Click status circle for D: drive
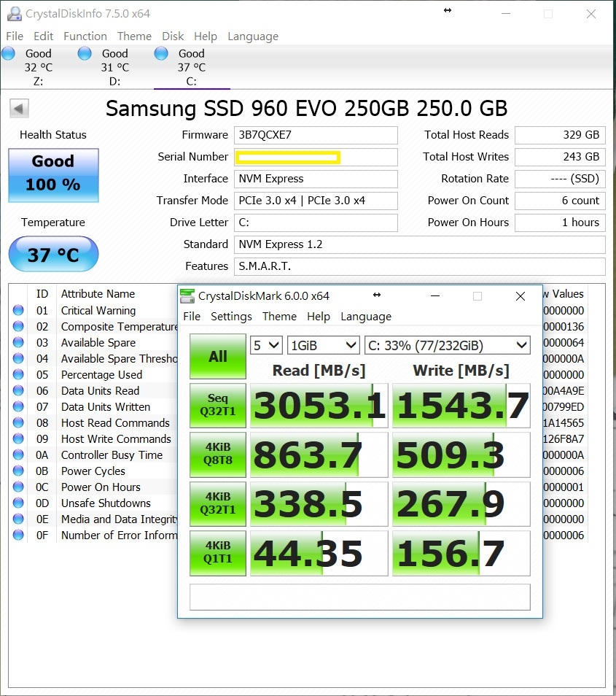The image size is (616, 696). 85,54
